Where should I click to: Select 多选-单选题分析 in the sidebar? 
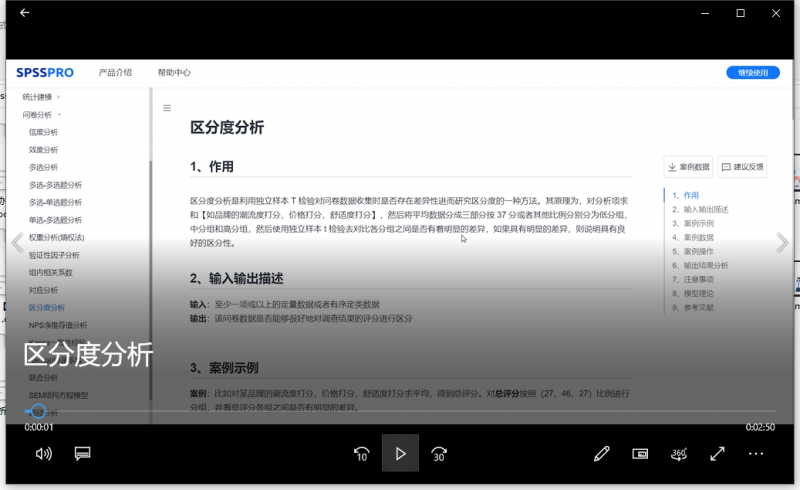tap(55, 202)
